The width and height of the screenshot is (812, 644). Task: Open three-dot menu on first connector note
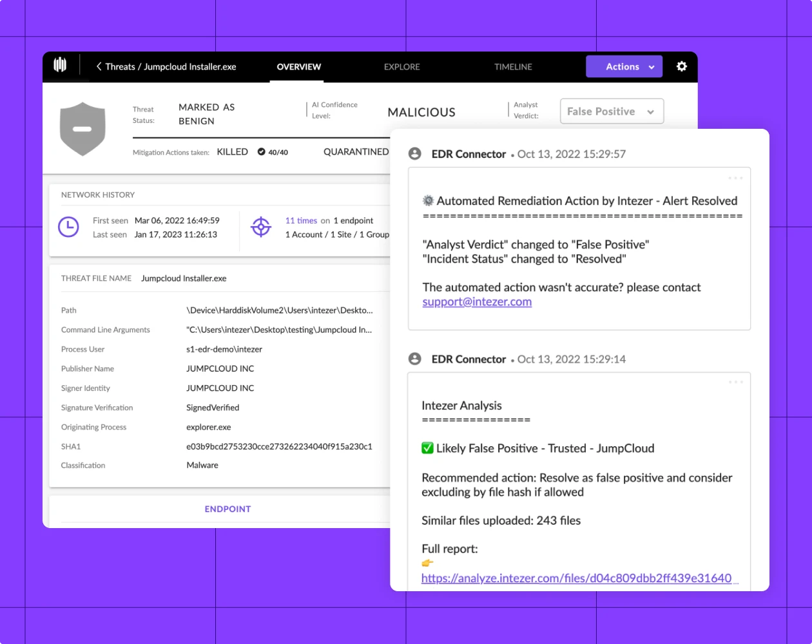pyautogui.click(x=735, y=178)
